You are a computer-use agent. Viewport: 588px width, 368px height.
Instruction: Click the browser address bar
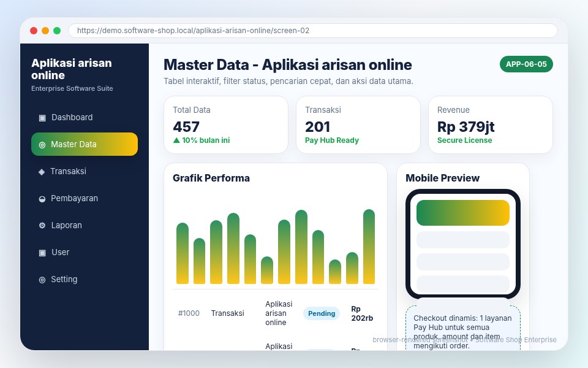313,31
